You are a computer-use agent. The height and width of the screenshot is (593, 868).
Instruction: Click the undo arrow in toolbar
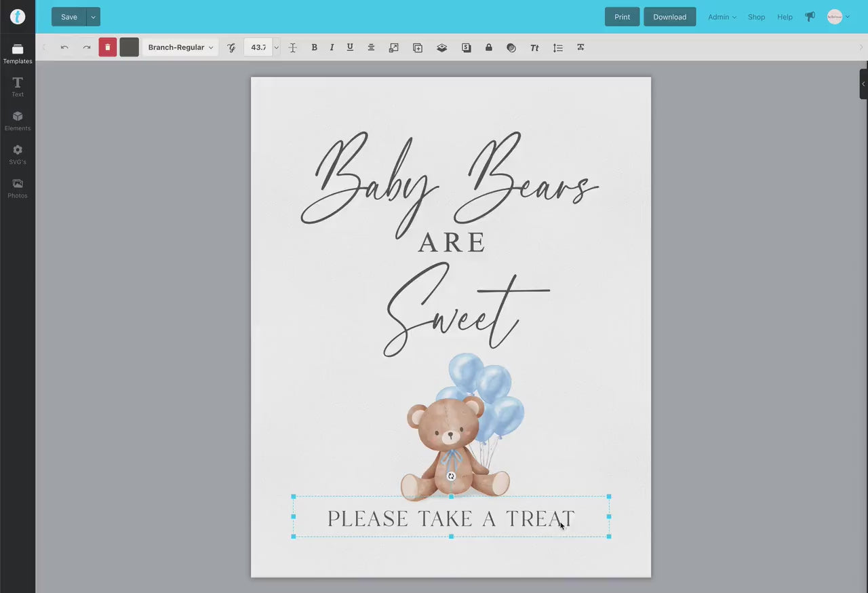(64, 47)
